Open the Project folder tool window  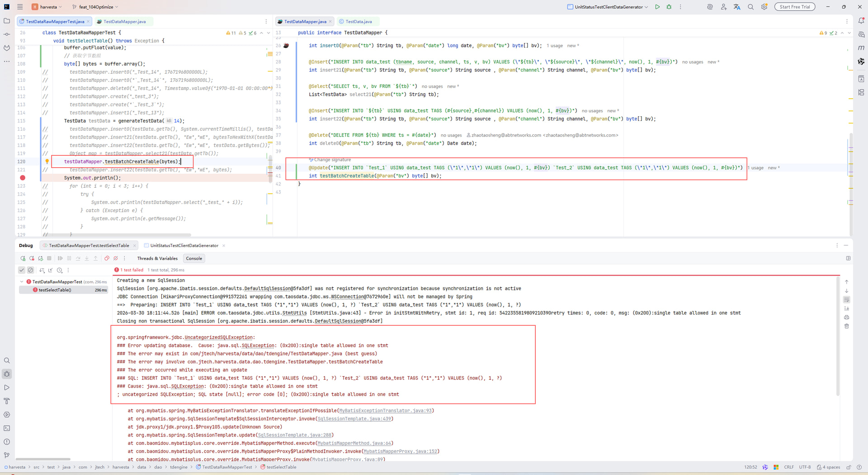(x=7, y=21)
